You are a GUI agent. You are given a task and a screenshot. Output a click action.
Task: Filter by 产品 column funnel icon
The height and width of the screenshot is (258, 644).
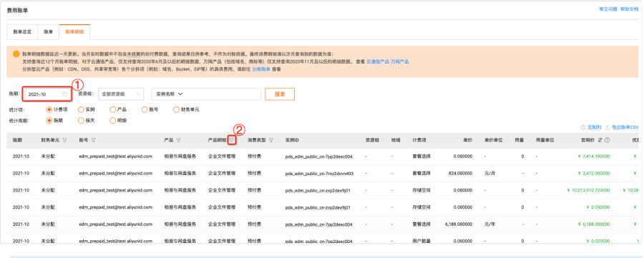tap(178, 140)
